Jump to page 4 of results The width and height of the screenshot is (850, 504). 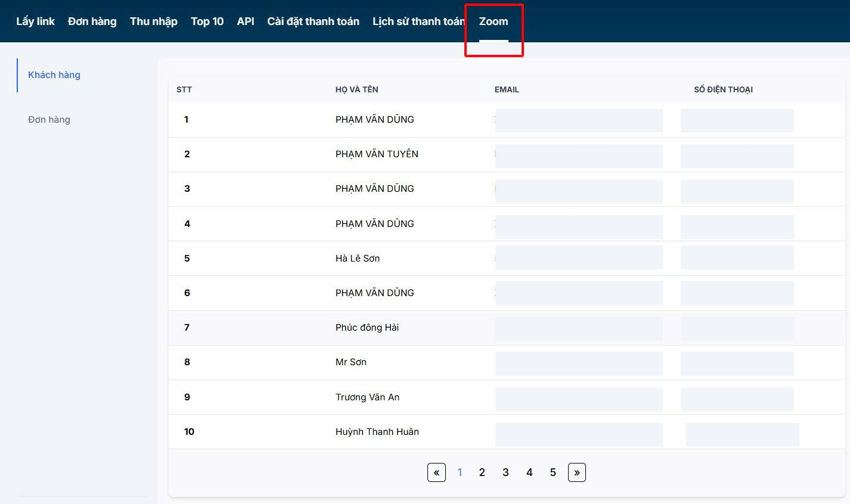click(529, 472)
